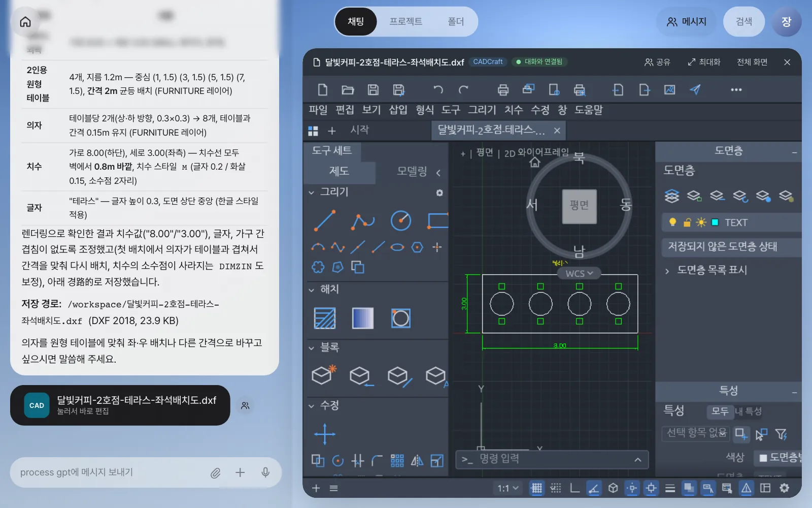This screenshot has height=508, width=812.
Task: Click the 메시지 button
Action: [686, 21]
